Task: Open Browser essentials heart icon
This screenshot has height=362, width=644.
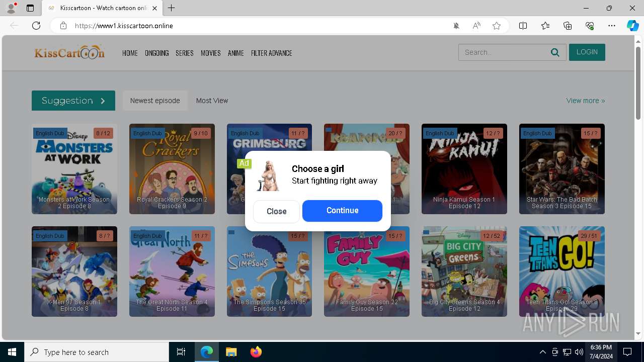Action: point(590,26)
